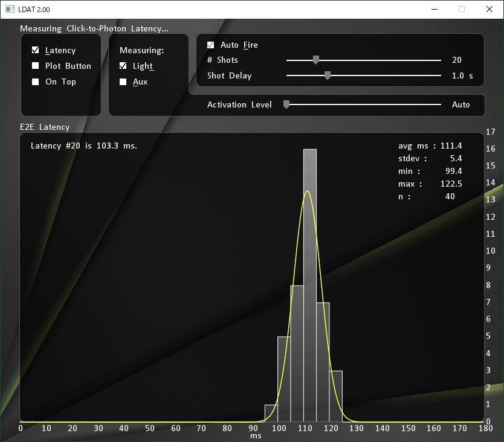The image size is (504, 442).
Task: Click the Activation Level slider handle
Action: coord(287,104)
